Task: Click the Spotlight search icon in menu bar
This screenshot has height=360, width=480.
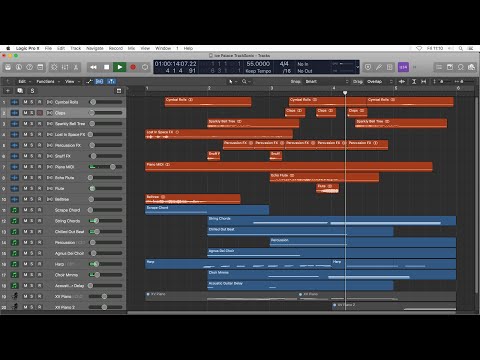Action: point(461,48)
